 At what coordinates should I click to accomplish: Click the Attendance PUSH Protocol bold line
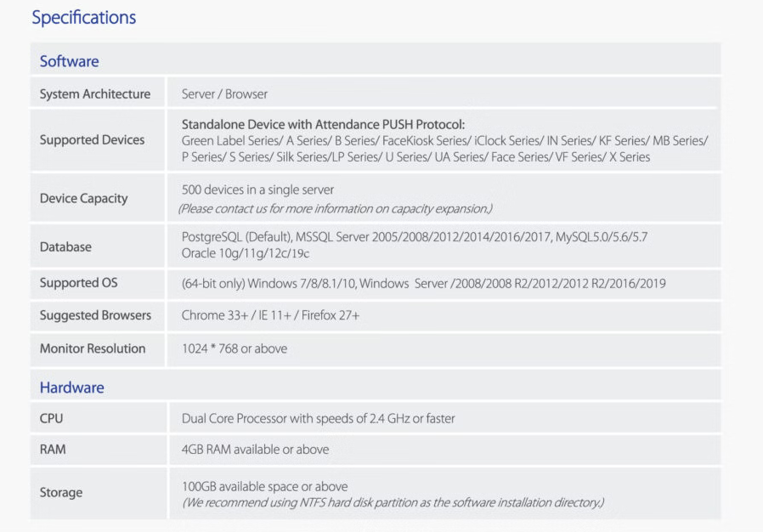point(323,124)
